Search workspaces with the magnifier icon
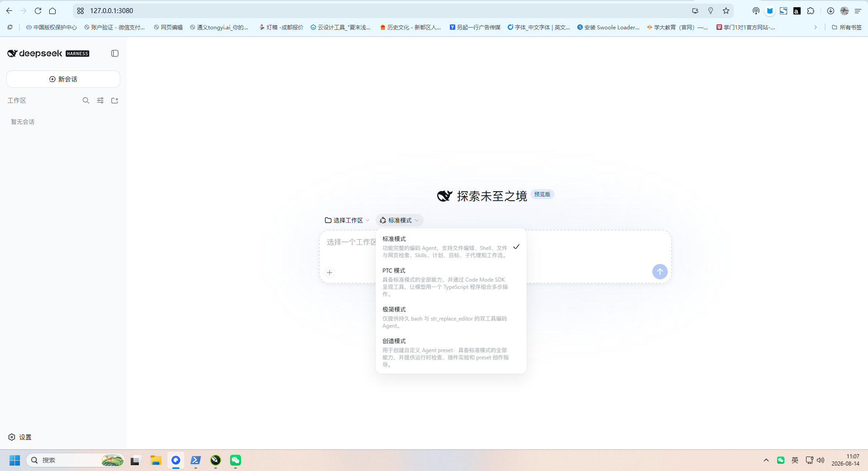 click(x=86, y=100)
